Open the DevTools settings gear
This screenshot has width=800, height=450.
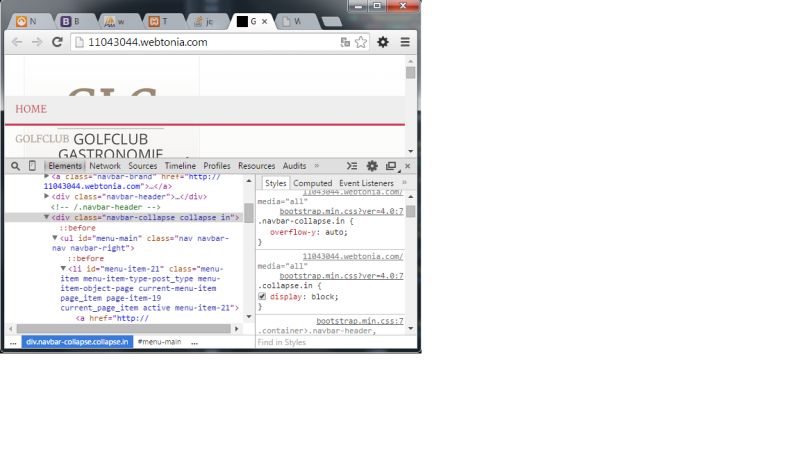click(372, 166)
